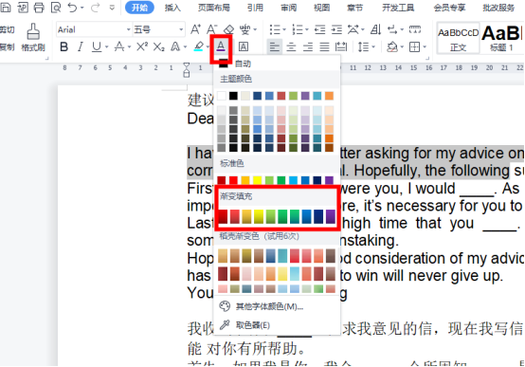Switch to the 视图 tab
The height and width of the screenshot is (367, 525).
click(322, 7)
